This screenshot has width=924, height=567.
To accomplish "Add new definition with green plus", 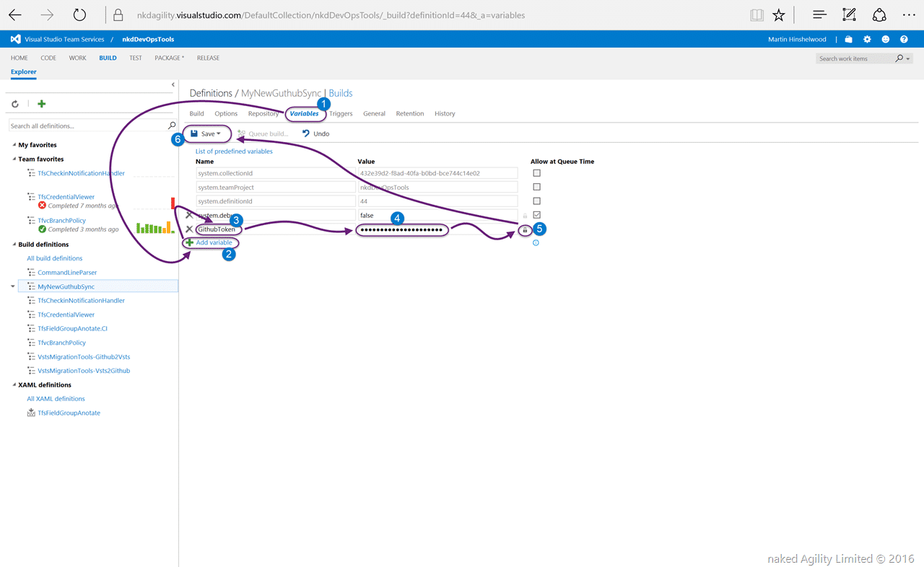I will 42,104.
